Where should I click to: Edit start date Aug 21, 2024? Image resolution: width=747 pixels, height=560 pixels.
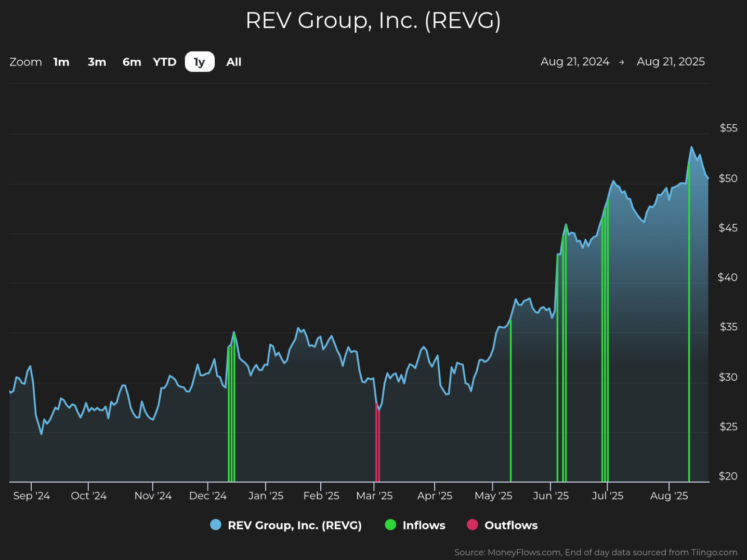coord(575,61)
